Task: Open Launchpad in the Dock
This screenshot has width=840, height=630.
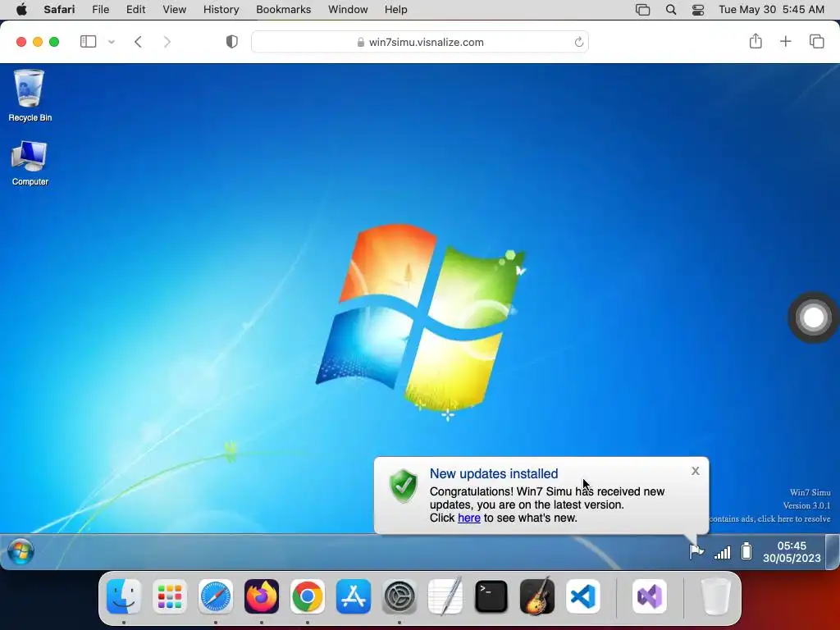Action: point(170,596)
